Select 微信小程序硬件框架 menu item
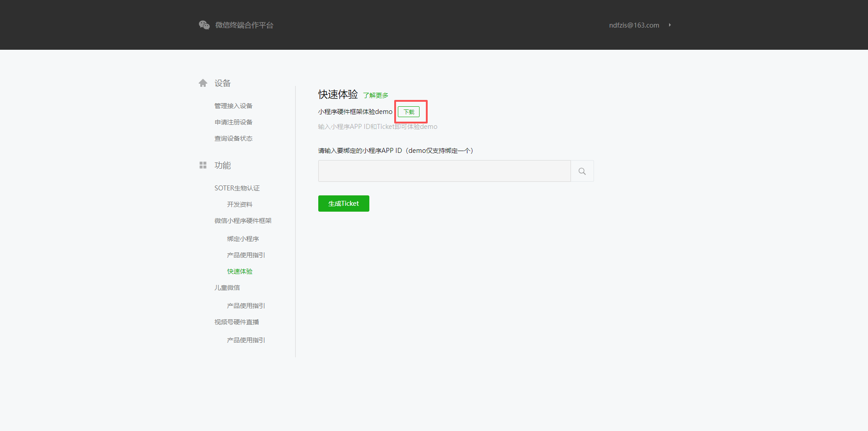Viewport: 868px width, 431px height. (x=243, y=221)
